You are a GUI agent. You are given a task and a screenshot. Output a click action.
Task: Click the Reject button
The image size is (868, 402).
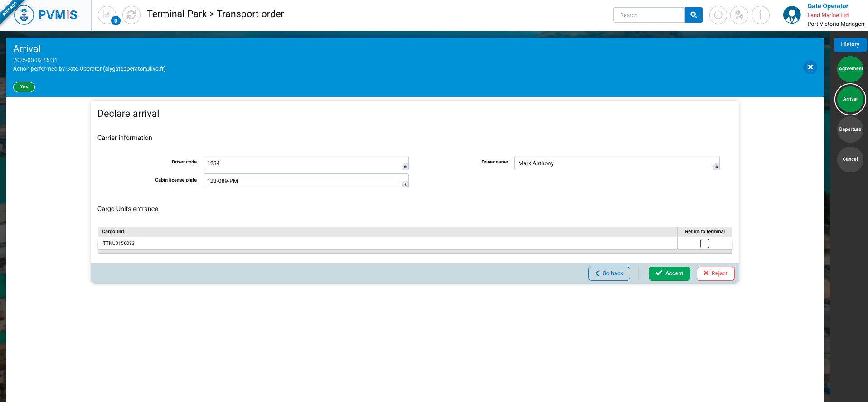(x=715, y=273)
